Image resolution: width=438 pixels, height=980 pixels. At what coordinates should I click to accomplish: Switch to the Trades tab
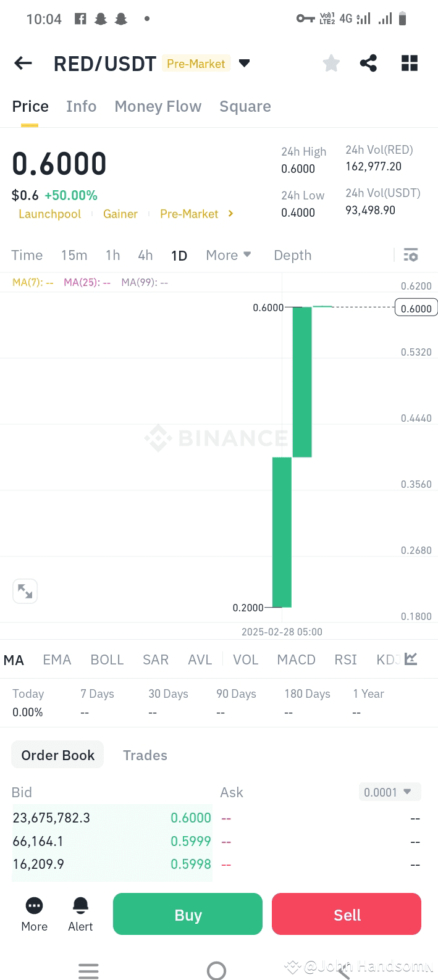coord(145,755)
